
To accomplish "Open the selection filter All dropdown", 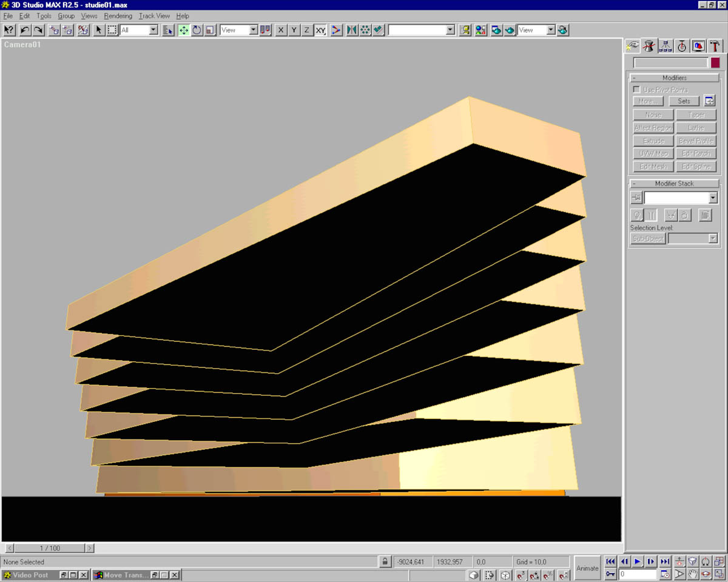I will pyautogui.click(x=153, y=30).
